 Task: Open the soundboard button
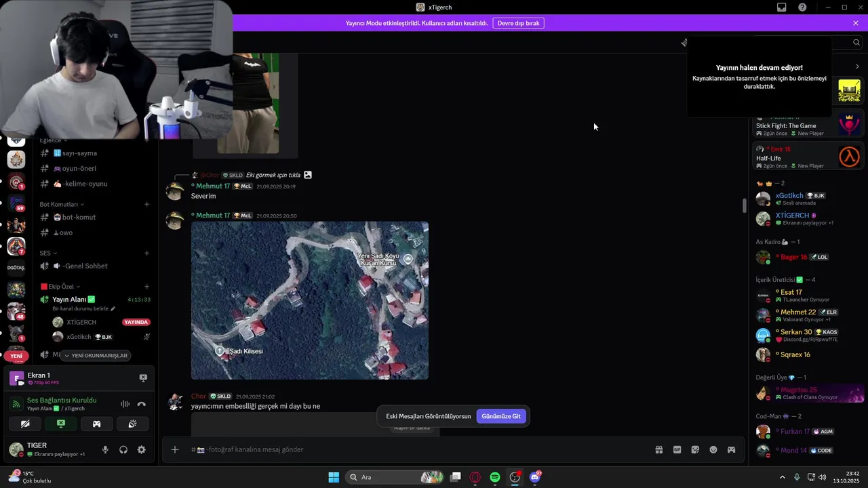click(x=132, y=424)
